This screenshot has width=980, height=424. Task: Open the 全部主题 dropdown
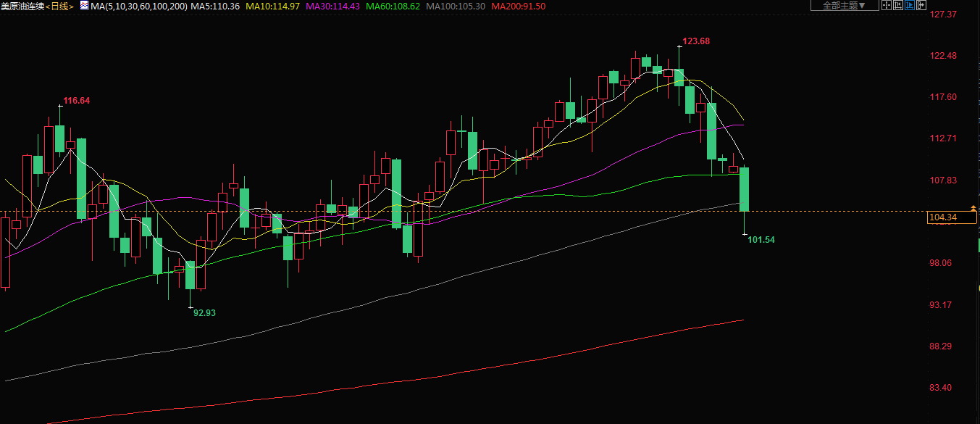pyautogui.click(x=844, y=5)
